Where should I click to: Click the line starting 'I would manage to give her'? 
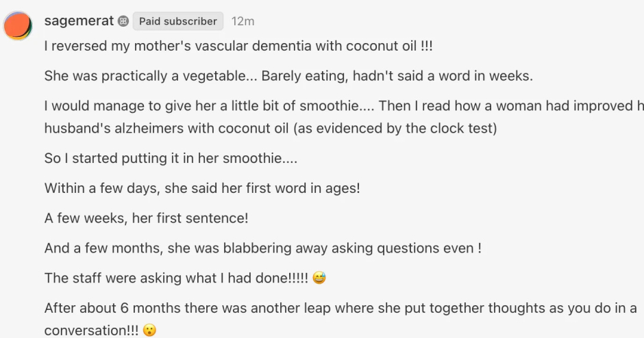[x=206, y=106]
